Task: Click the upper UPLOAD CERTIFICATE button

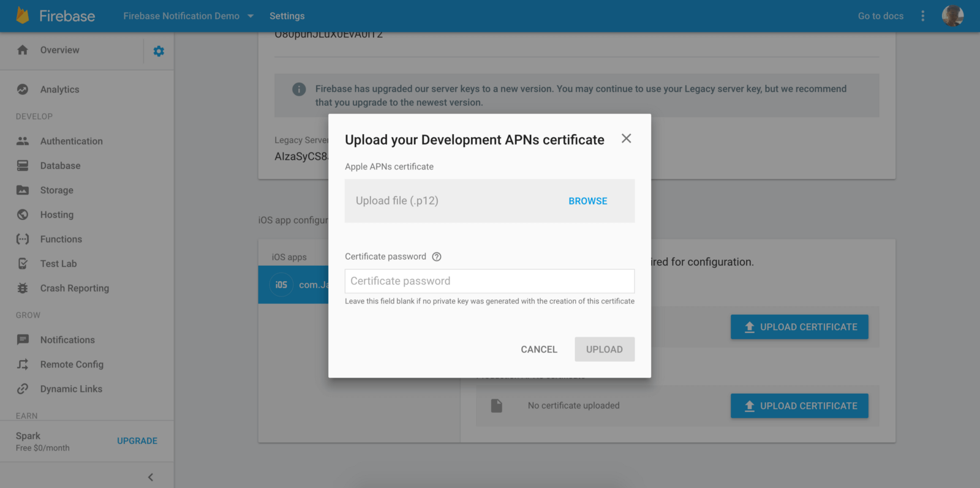Action: coord(799,327)
